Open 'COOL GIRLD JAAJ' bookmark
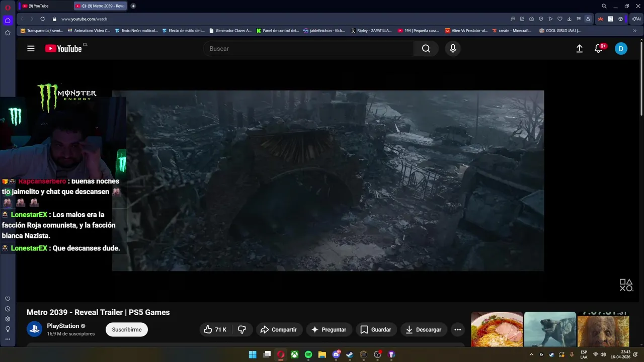The width and height of the screenshot is (644, 362). [559, 31]
